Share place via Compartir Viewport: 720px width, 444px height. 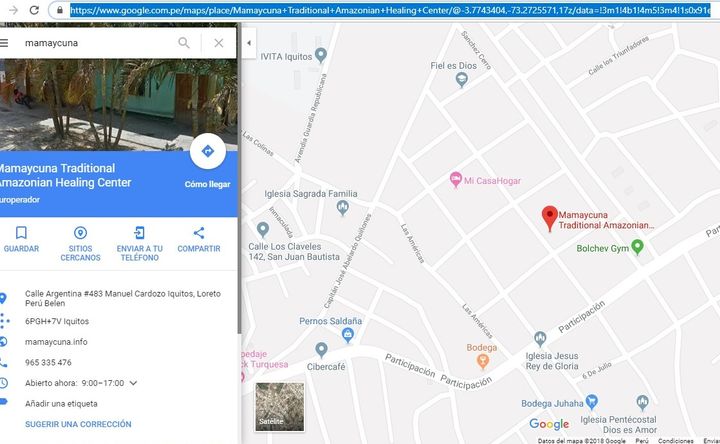point(199,239)
